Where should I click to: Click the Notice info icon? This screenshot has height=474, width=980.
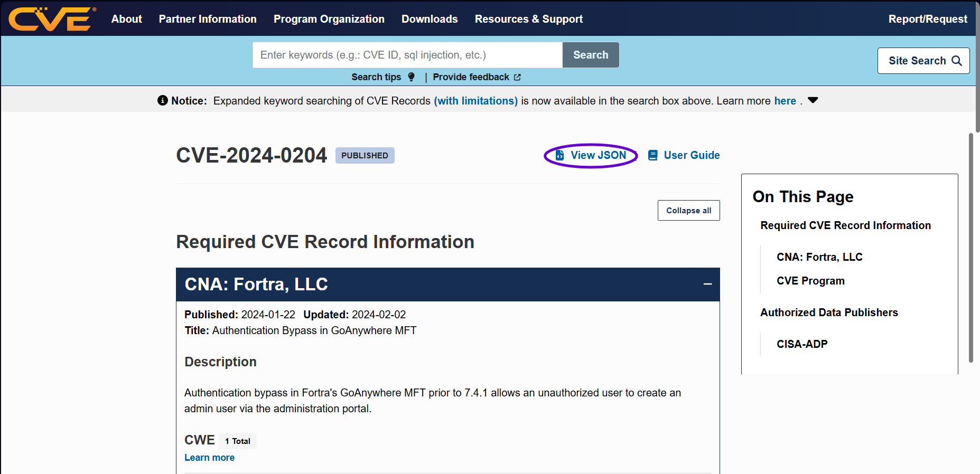pos(163,100)
